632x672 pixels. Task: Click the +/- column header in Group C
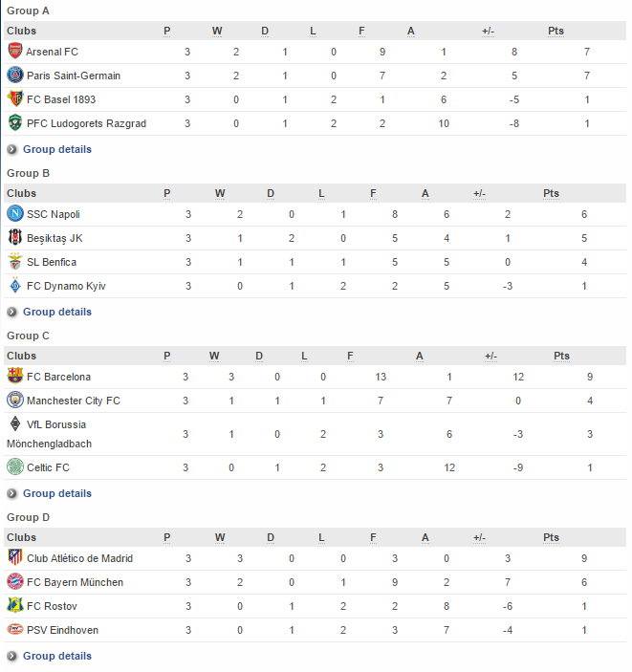click(x=490, y=357)
